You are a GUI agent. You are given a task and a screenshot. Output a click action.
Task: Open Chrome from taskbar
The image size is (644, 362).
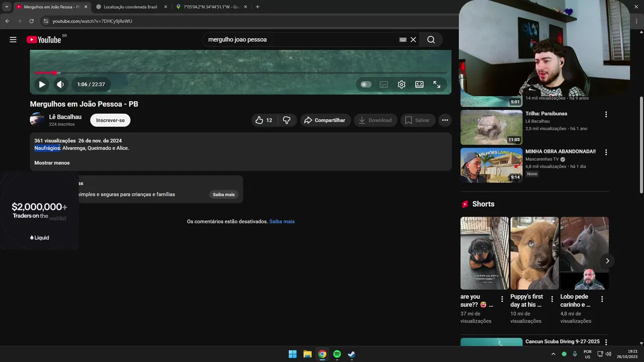click(x=322, y=354)
